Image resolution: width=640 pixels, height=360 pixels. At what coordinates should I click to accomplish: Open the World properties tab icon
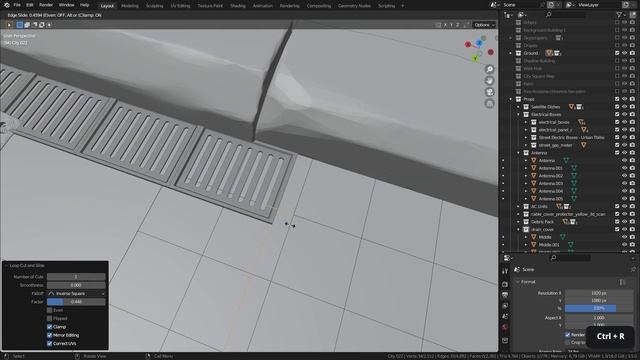pyautogui.click(x=505, y=327)
